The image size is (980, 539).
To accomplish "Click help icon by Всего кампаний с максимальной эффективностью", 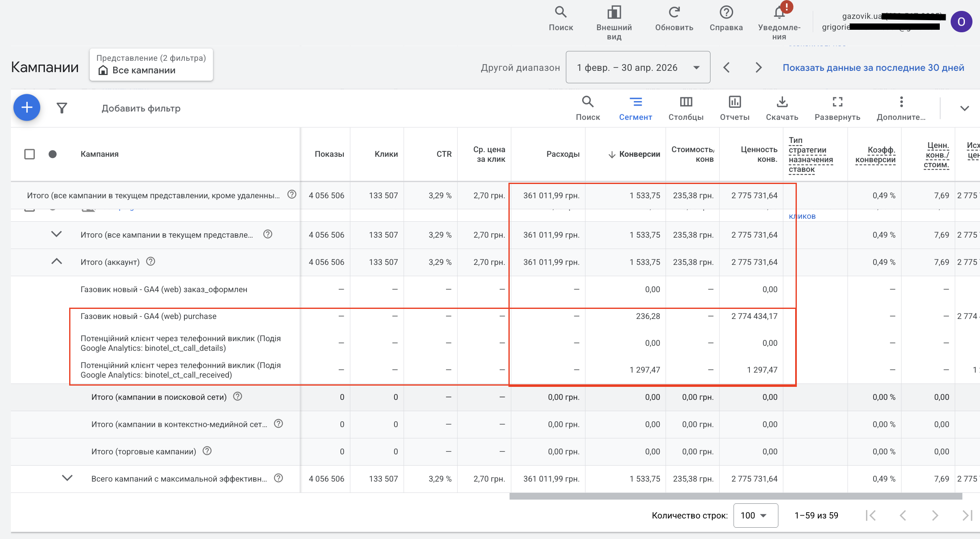I will [x=278, y=478].
